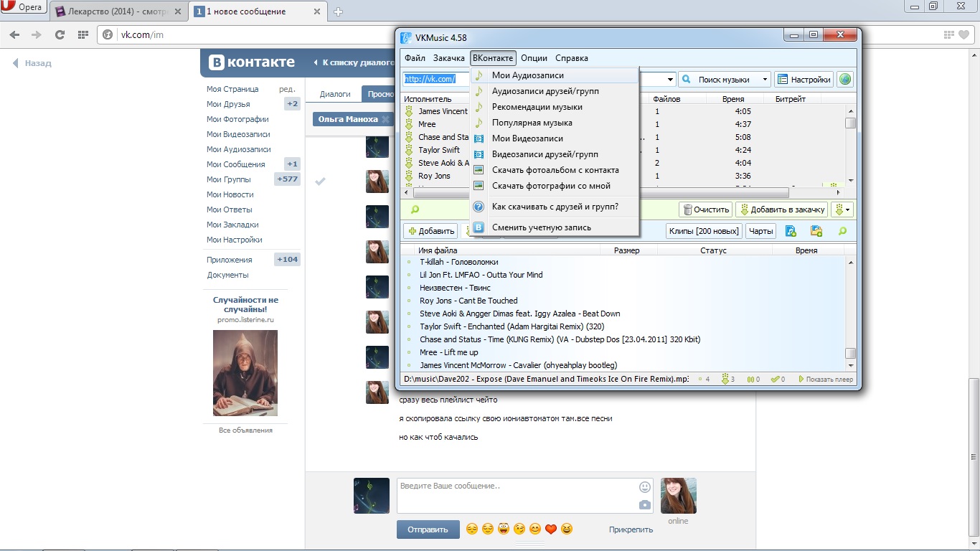
Task: Click the horizontal scrollbar of results list
Action: click(600, 193)
